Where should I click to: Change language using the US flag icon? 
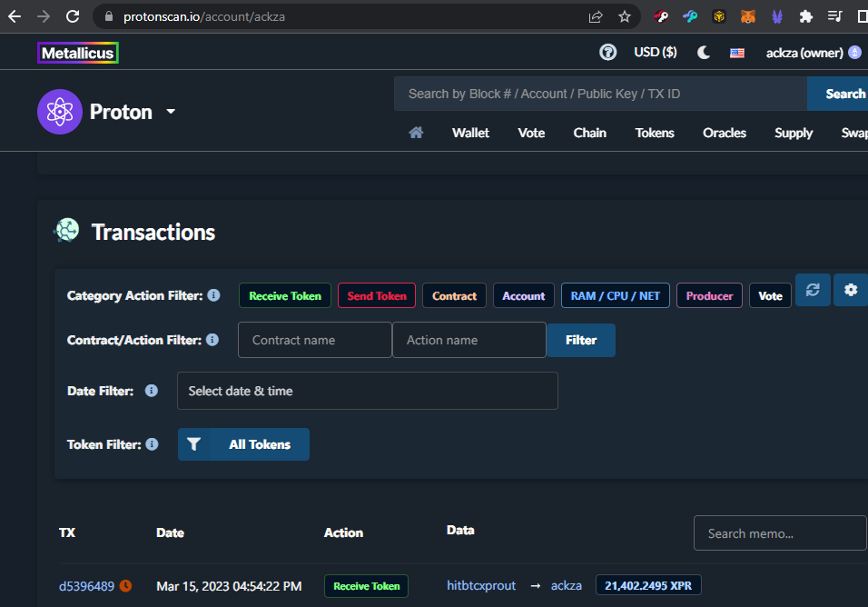coord(737,54)
